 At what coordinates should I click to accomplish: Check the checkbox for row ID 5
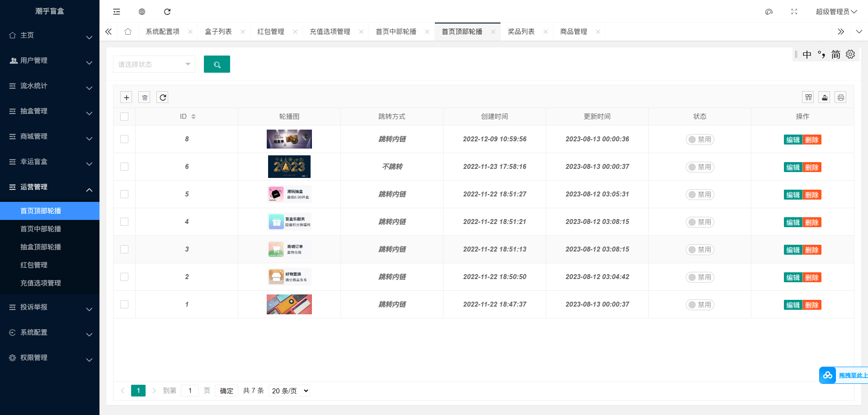(x=124, y=194)
